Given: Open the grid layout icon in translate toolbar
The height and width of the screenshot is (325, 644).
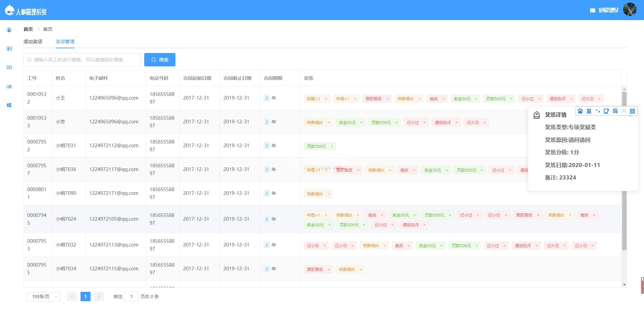Looking at the screenshot, I should pyautogui.click(x=633, y=111).
